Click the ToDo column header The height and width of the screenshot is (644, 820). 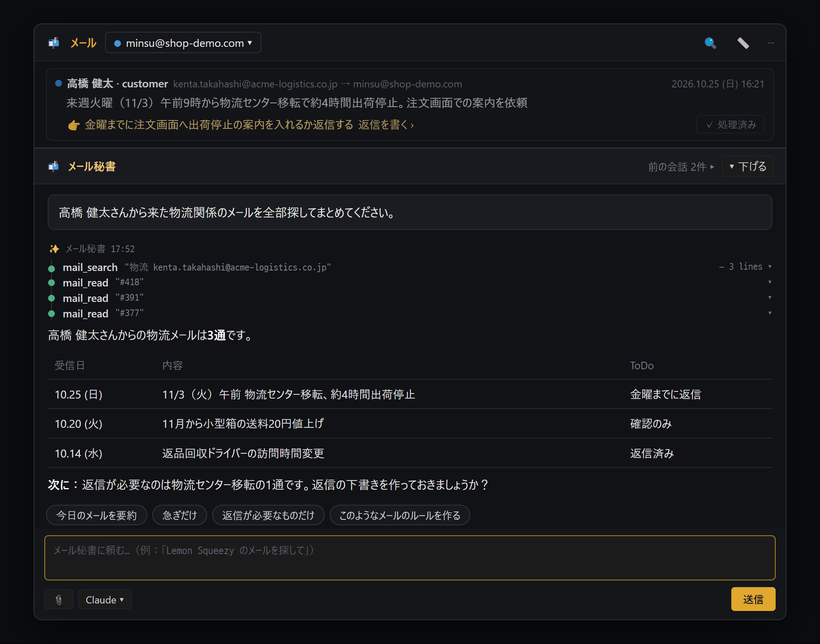pos(642,365)
